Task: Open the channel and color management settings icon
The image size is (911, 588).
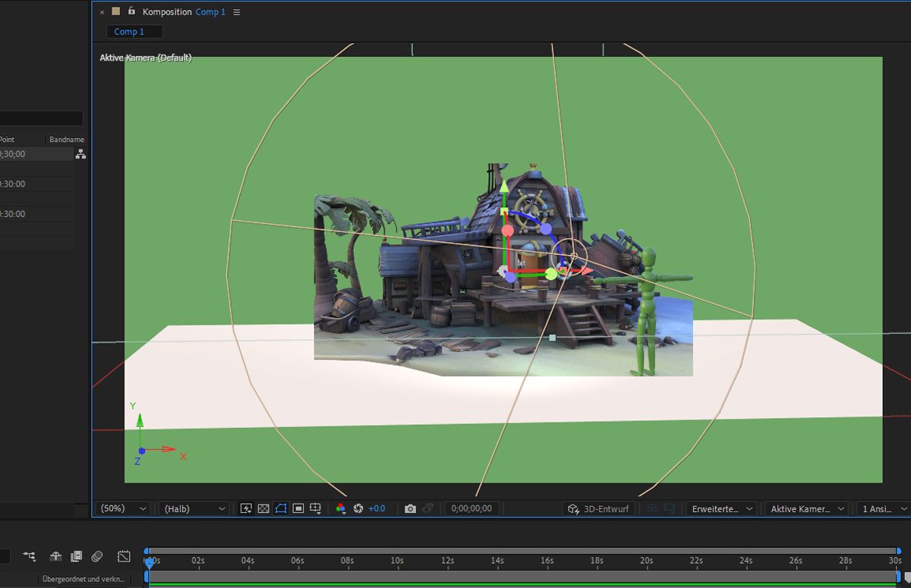Action: point(341,508)
